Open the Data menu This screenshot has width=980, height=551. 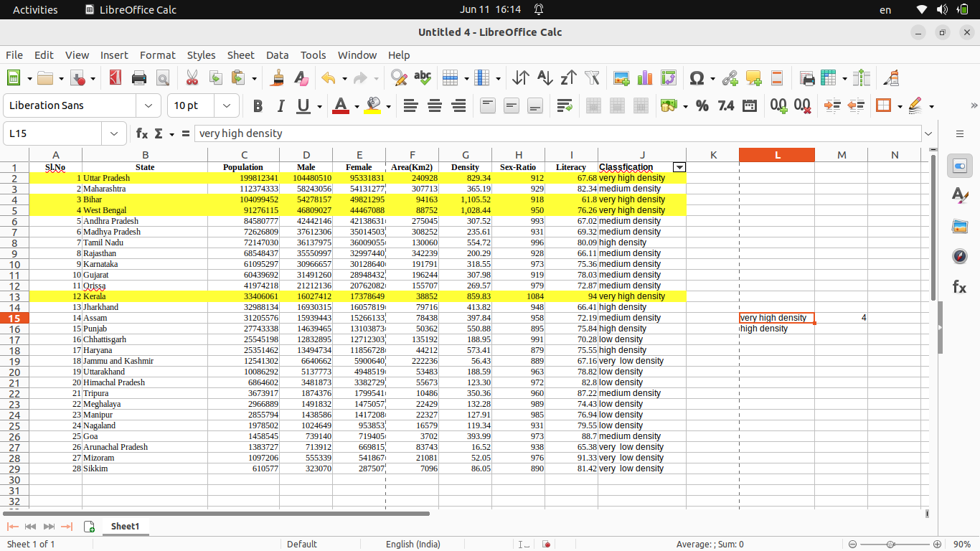pos(277,55)
